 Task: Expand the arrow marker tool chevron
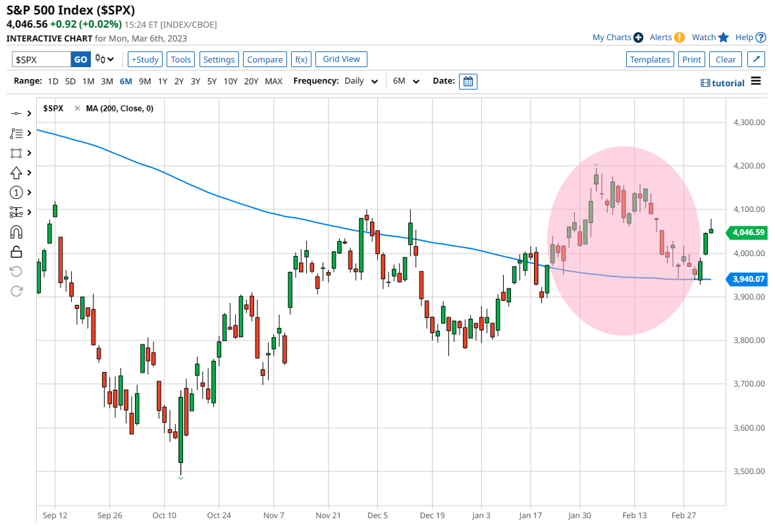point(29,173)
